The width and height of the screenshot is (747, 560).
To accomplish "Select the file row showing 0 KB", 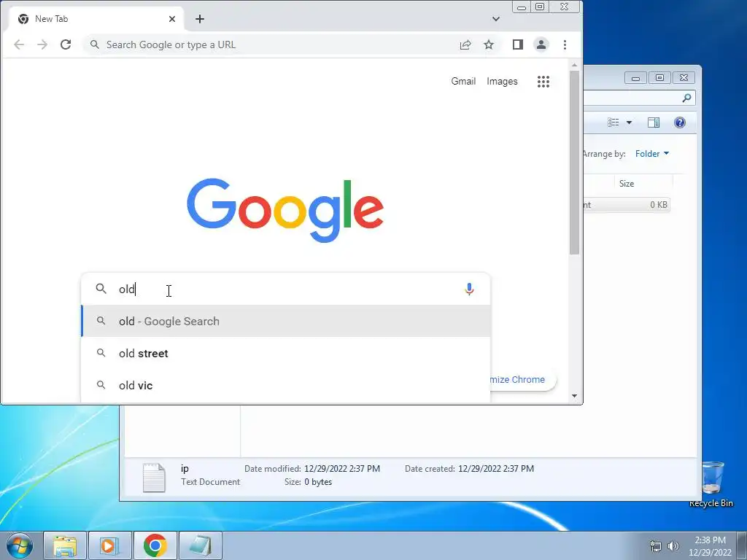I will click(x=627, y=205).
